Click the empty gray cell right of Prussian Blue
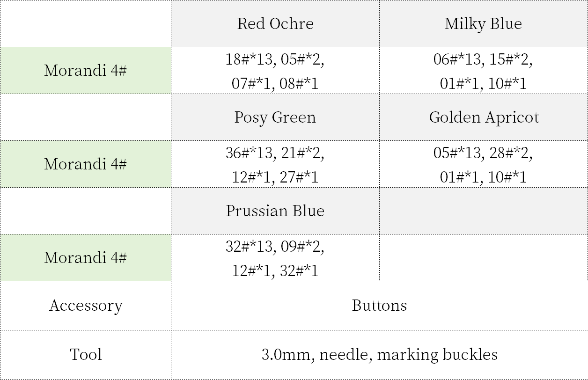588x380 pixels. (x=483, y=211)
